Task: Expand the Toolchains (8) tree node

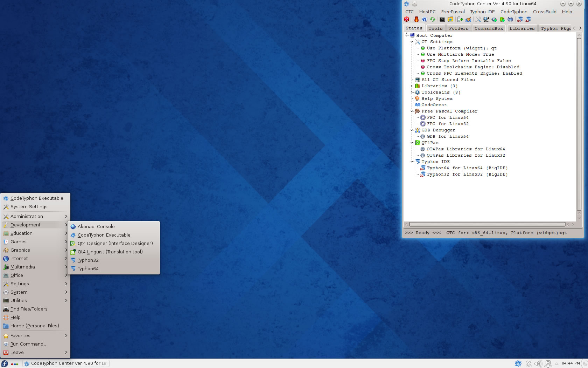Action: tap(412, 92)
